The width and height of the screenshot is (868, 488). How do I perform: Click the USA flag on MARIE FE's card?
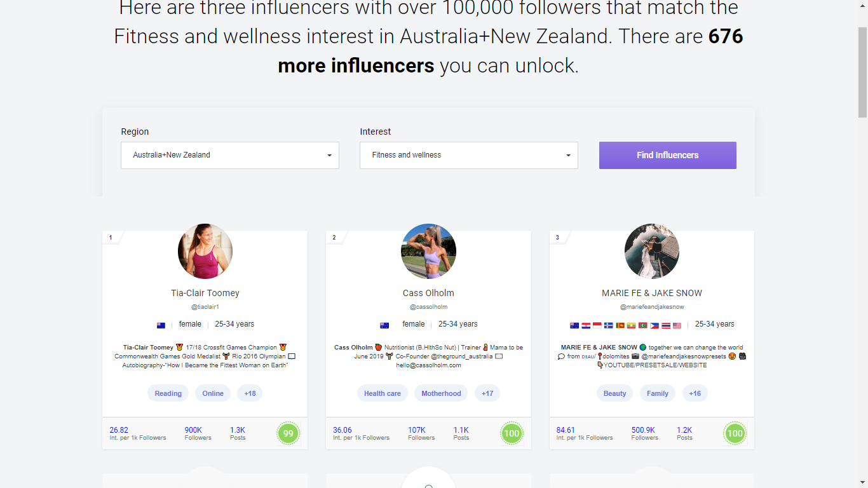coord(677,325)
